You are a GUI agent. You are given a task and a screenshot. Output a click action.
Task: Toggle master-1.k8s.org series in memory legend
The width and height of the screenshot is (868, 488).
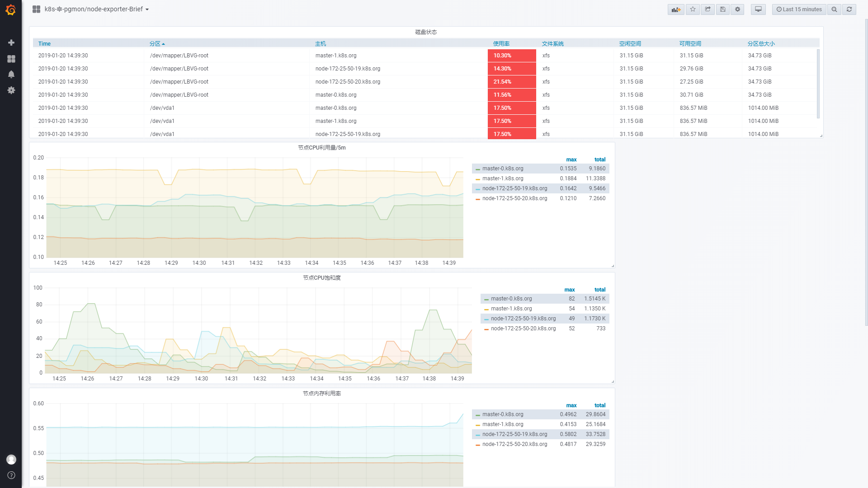point(502,424)
